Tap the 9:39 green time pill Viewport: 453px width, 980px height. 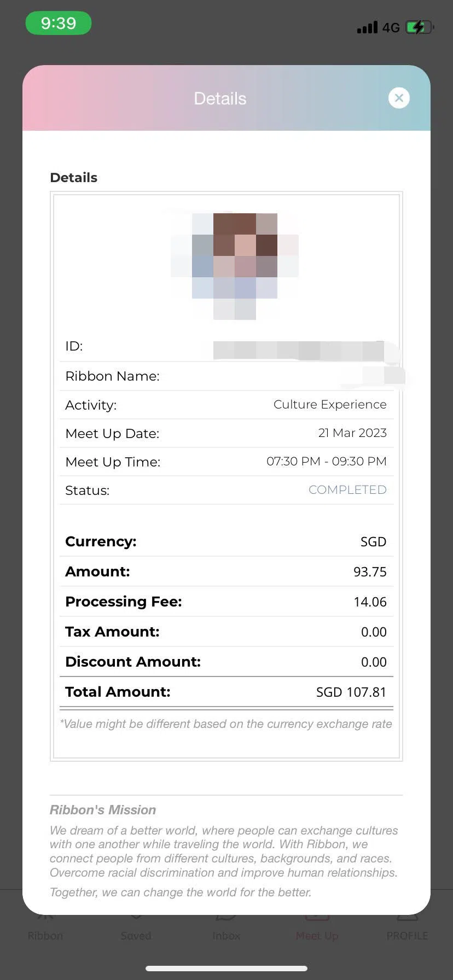[x=59, y=24]
